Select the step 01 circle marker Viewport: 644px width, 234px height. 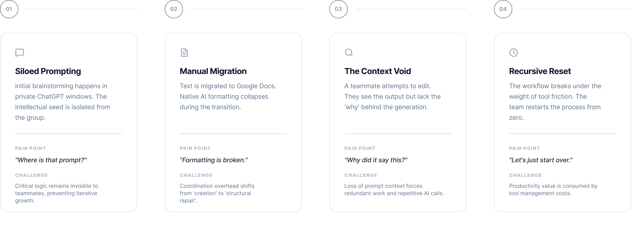9,9
